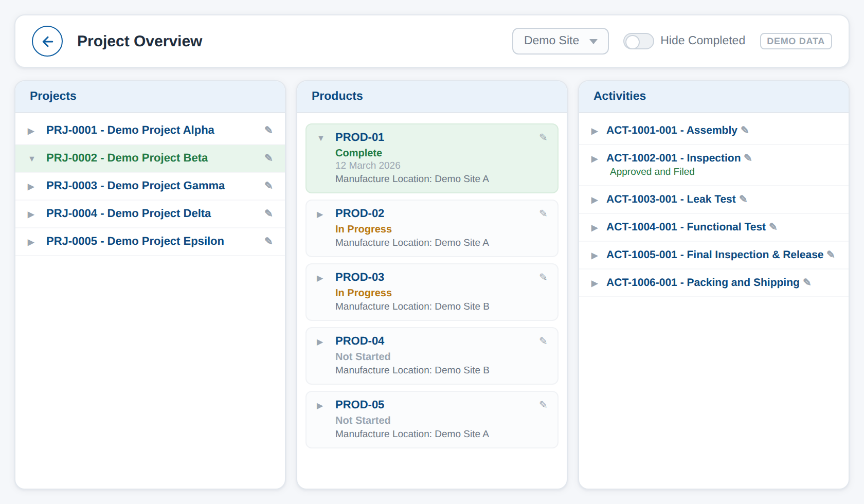Collapse the PROD-01 card arrow
The width and height of the screenshot is (864, 504).
coord(321,138)
